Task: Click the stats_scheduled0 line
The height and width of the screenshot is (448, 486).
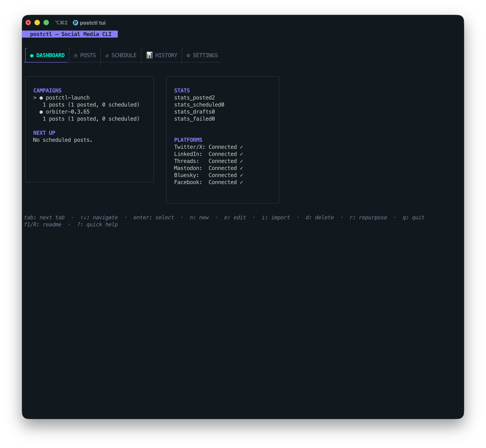Action: pyautogui.click(x=199, y=105)
